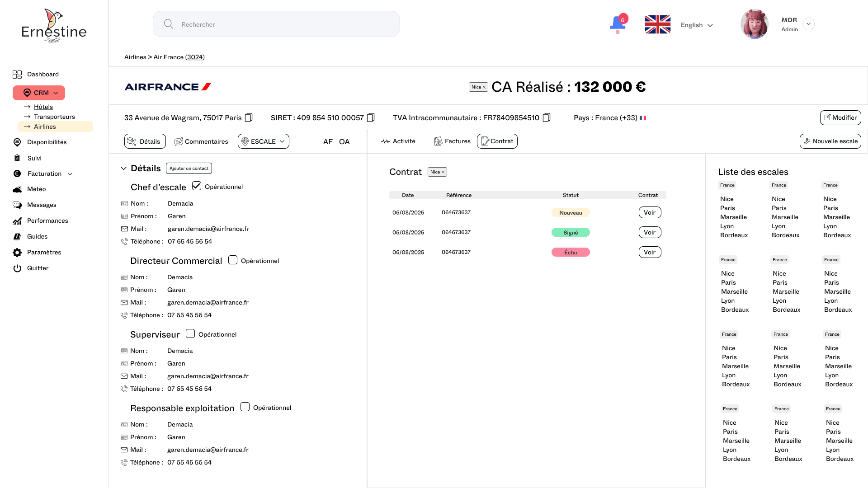This screenshot has height=488, width=868.
Task: Click the Rechercher search field
Action: (x=276, y=24)
